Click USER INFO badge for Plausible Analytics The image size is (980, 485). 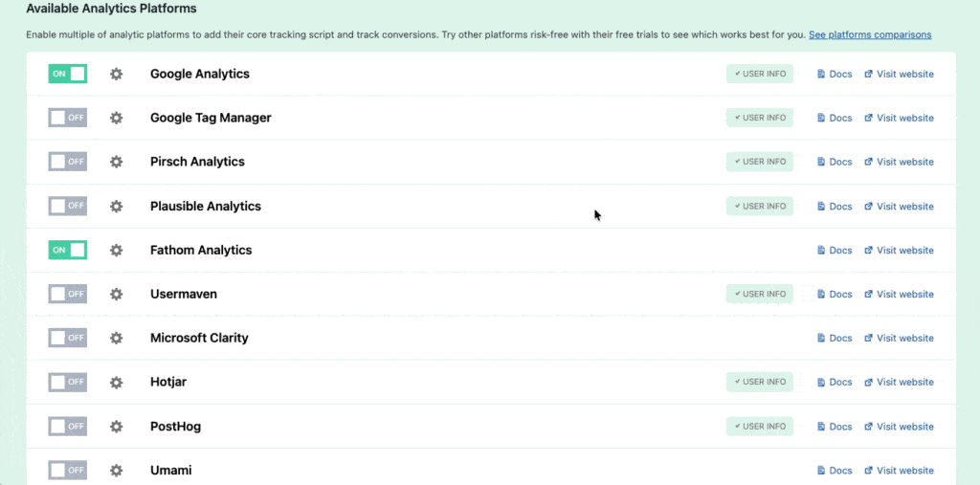pyautogui.click(x=759, y=206)
